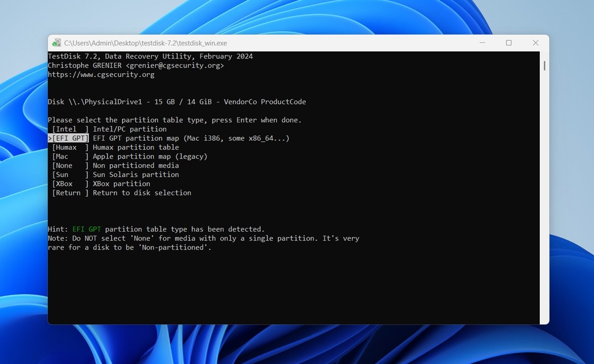Click the partition table selection prompt text
Screen dimensions: 594x364
[175, 120]
